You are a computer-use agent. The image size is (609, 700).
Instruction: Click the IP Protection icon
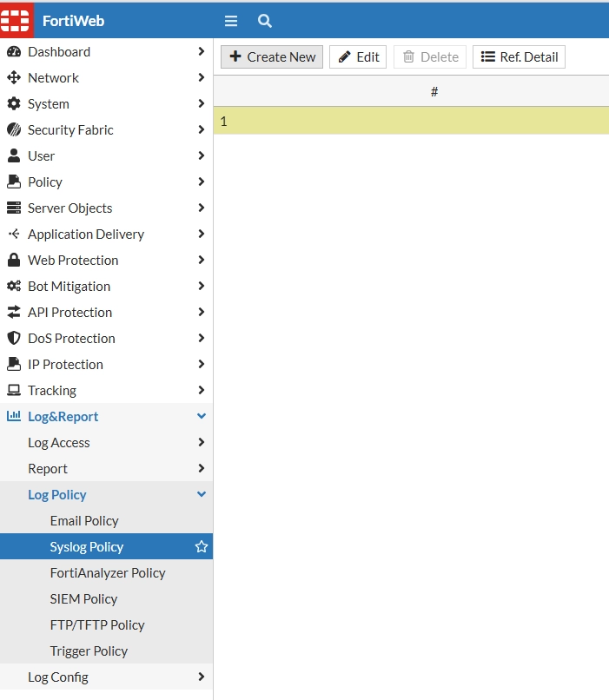point(14,364)
